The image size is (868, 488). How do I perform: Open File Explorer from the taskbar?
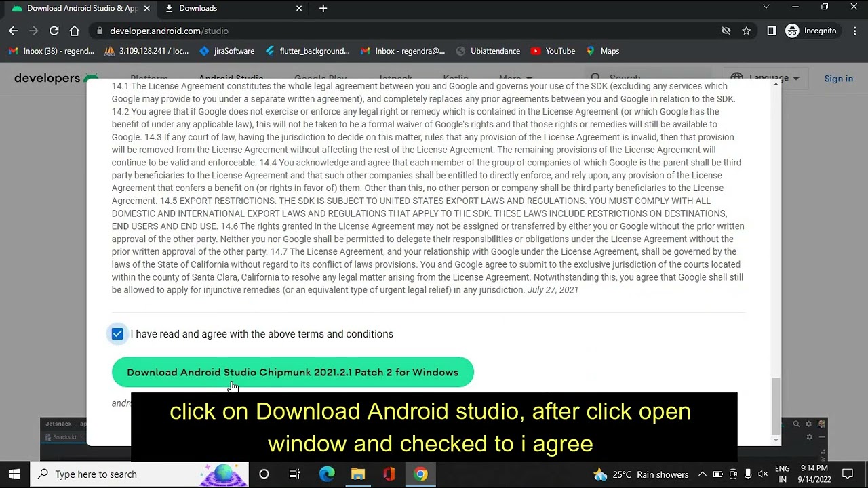coord(358,474)
